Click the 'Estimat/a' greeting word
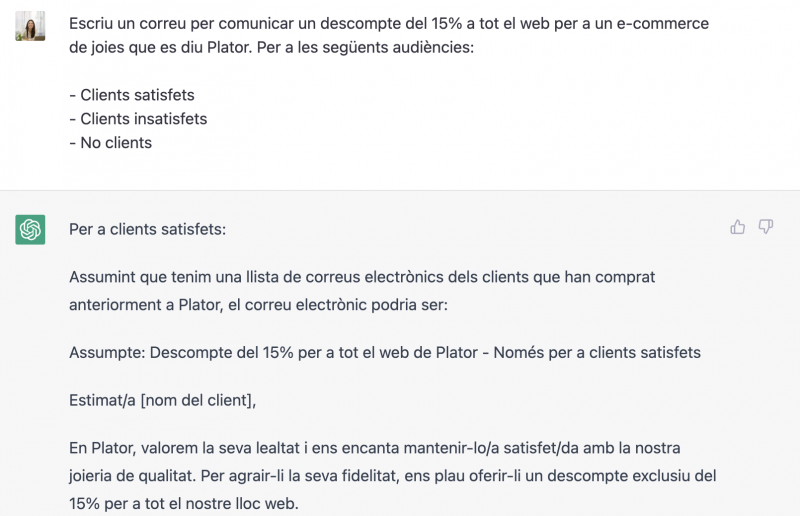 tap(102, 400)
